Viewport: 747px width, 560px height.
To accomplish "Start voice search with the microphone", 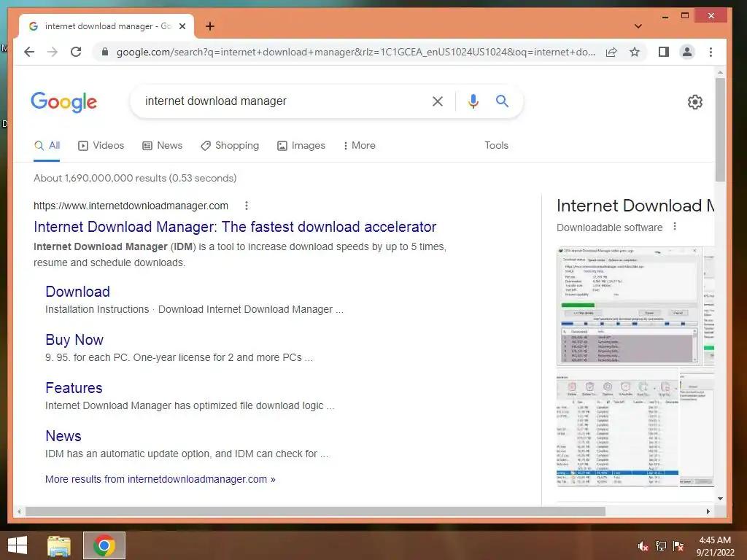I will point(473,101).
